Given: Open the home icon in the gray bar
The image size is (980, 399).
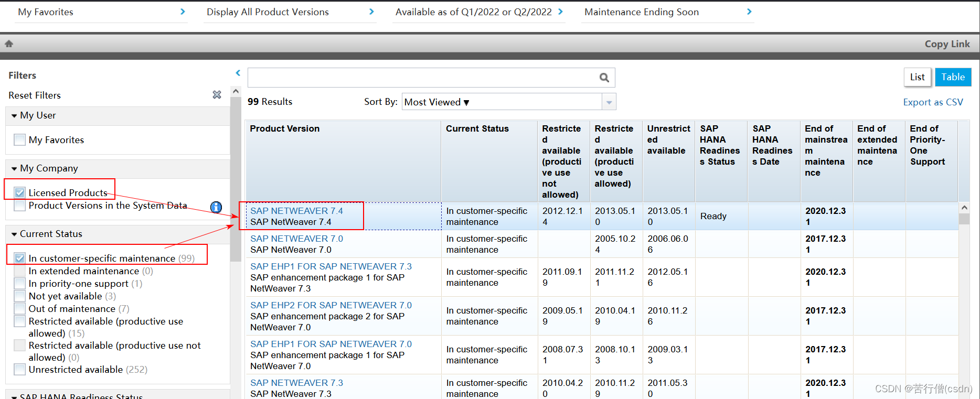Looking at the screenshot, I should click(9, 44).
